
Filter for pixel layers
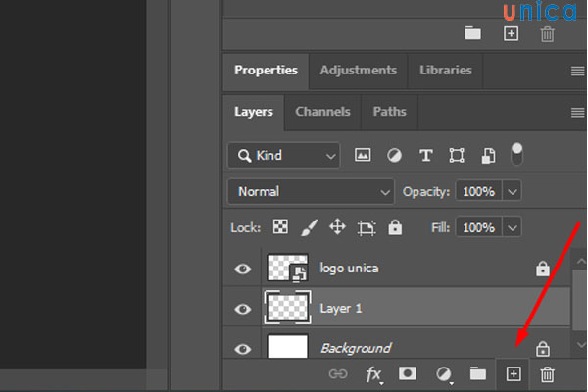363,155
